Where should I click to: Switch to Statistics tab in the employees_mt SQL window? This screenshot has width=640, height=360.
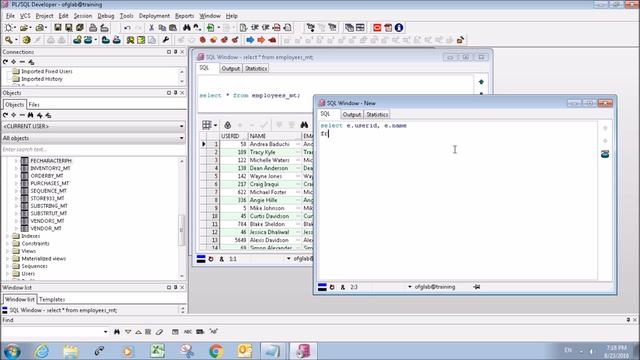click(256, 69)
